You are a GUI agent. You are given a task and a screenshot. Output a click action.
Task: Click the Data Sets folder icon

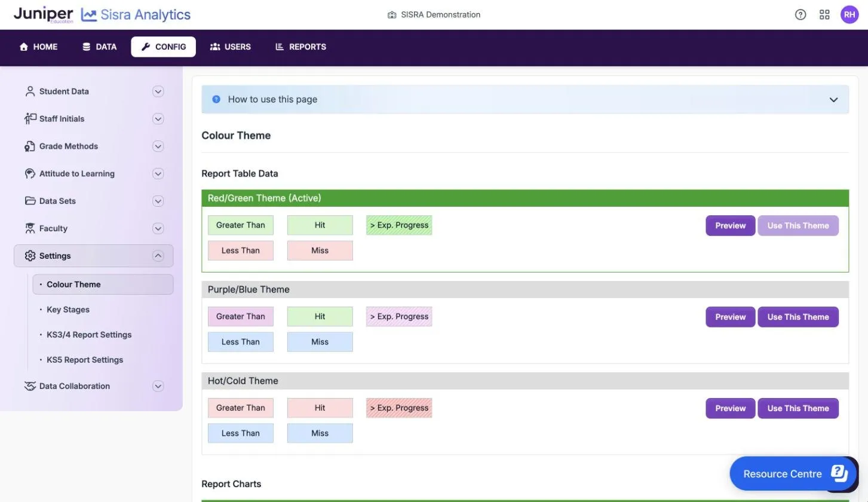(30, 201)
